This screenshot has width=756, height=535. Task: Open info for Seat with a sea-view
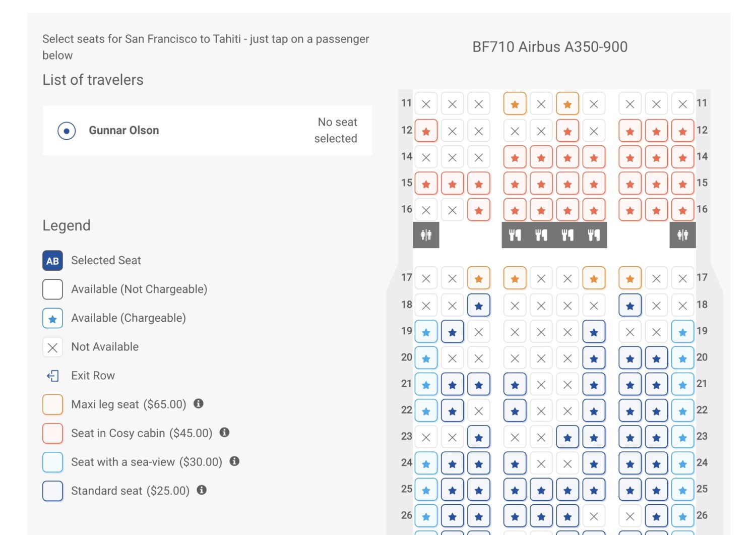click(x=234, y=462)
